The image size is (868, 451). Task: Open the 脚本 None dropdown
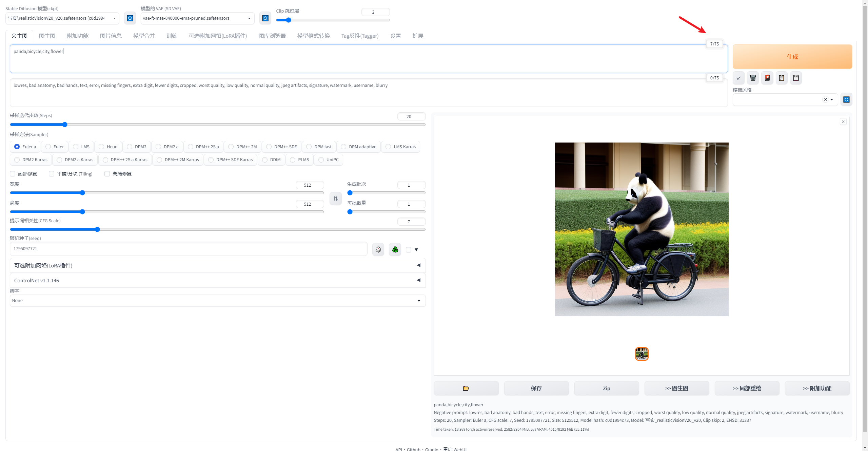point(217,301)
